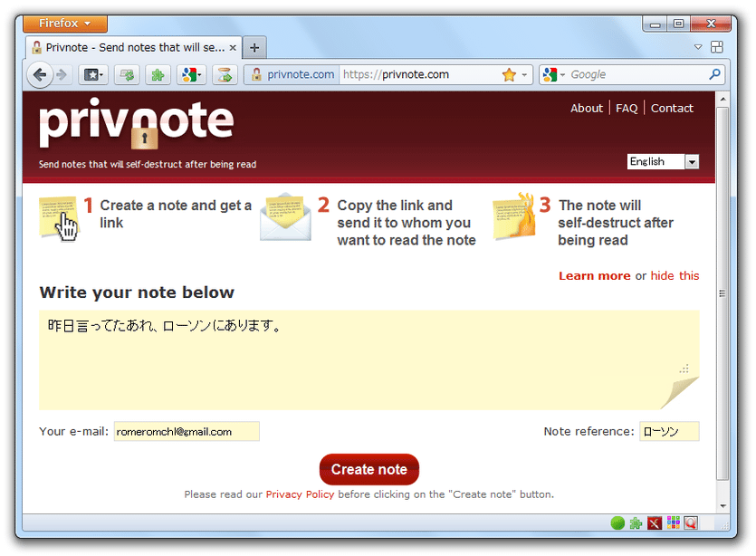Click the Create note button
This screenshot has height=556, width=756.
pyautogui.click(x=368, y=469)
